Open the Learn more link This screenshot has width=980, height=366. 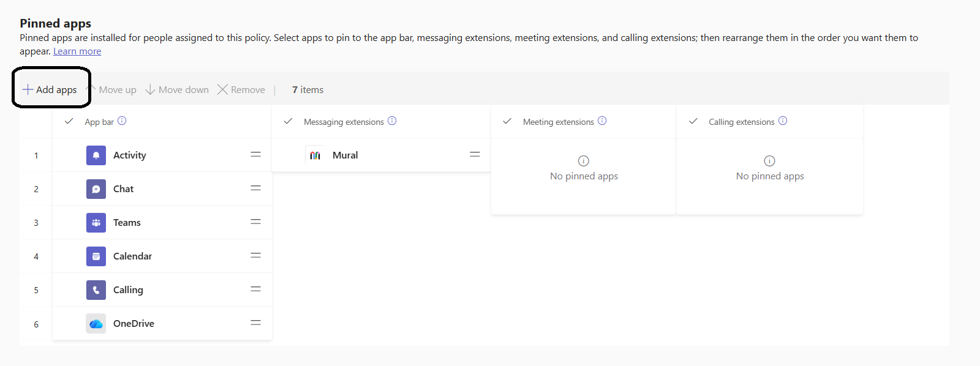(77, 51)
